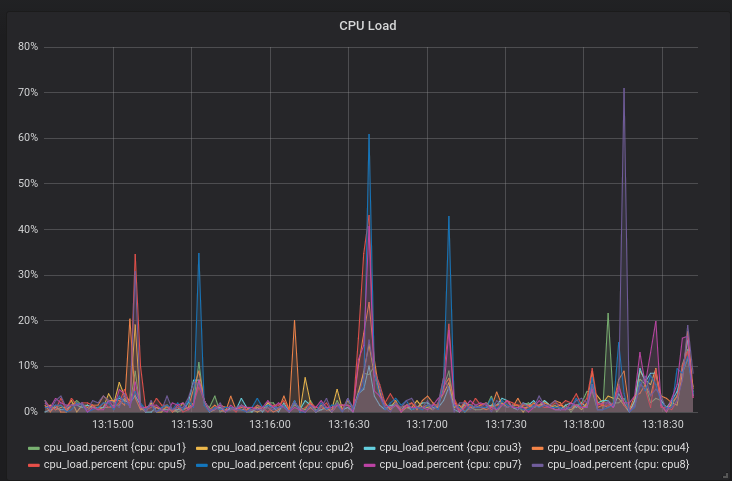This screenshot has width=732, height=481.
Task: Open the green color swatch for cpu1
Action: (x=34, y=447)
